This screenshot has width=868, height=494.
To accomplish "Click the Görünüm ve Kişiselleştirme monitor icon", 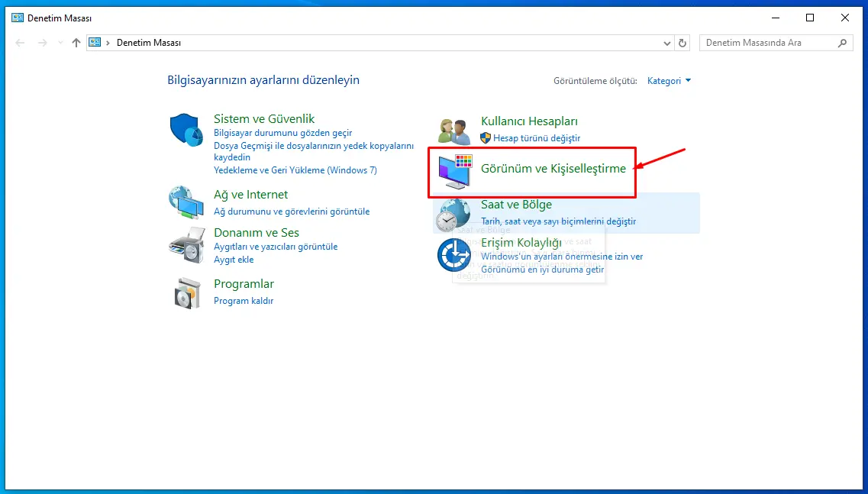I will click(x=455, y=172).
